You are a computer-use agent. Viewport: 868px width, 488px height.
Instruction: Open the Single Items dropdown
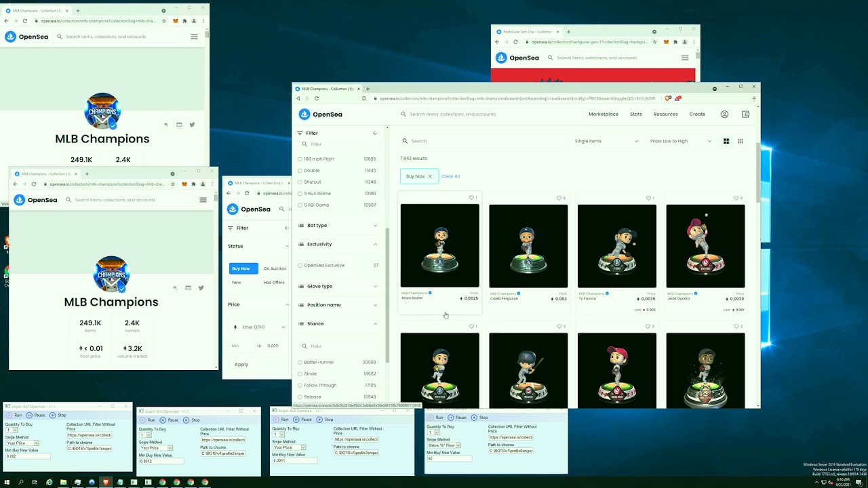[x=606, y=141]
